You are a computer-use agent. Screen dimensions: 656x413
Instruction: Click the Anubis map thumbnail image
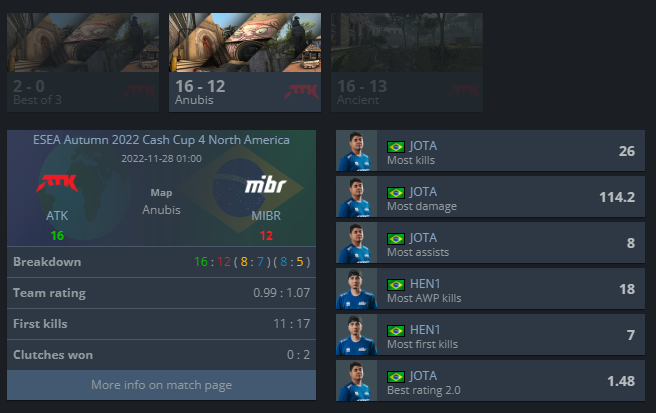tap(245, 42)
